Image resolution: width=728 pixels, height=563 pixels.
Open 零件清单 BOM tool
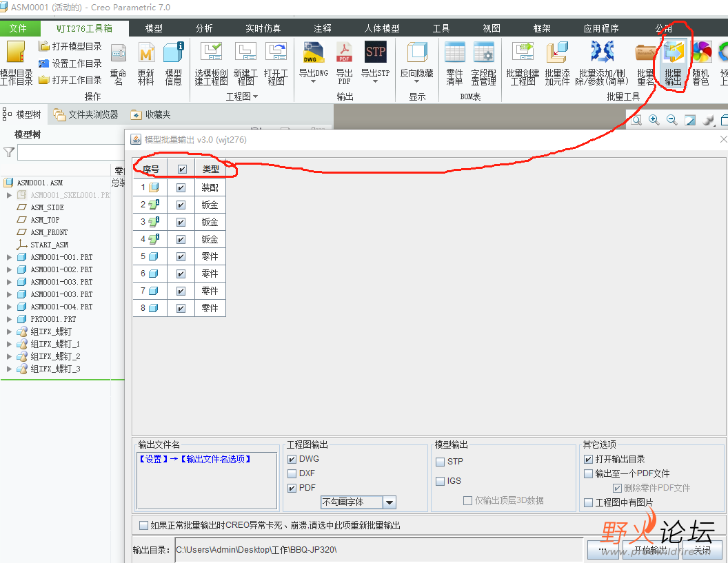[x=454, y=63]
